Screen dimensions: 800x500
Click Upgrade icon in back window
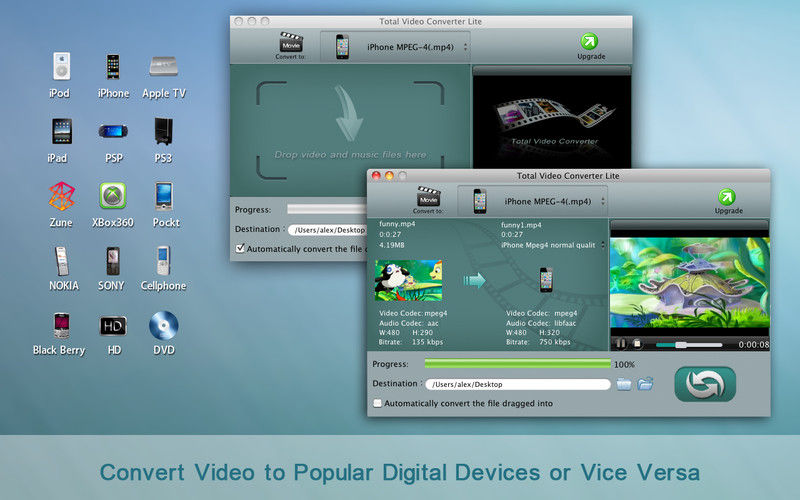[589, 42]
